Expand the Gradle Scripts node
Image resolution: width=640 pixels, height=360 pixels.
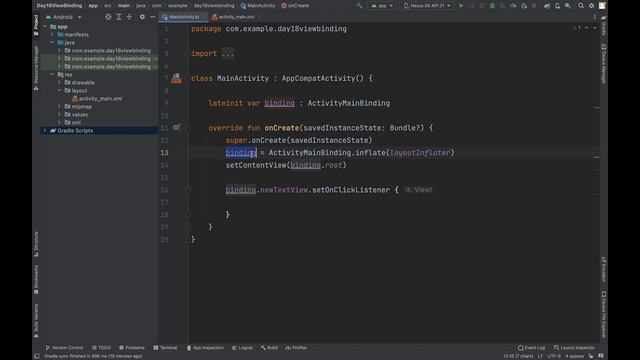(45, 130)
